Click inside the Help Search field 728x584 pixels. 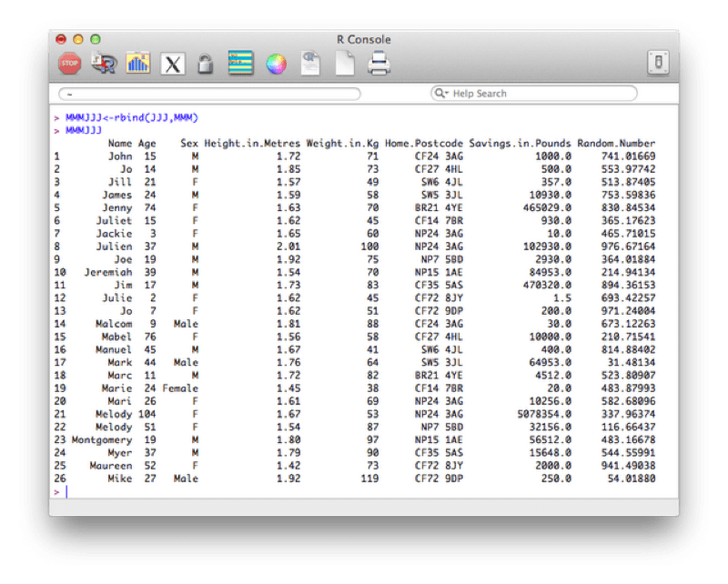coord(528,93)
